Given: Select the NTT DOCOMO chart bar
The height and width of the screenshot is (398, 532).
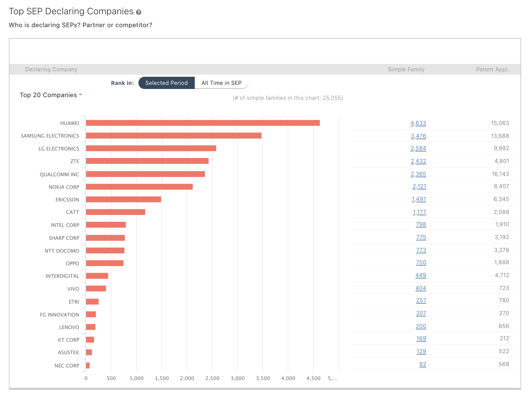Looking at the screenshot, I should (x=105, y=251).
